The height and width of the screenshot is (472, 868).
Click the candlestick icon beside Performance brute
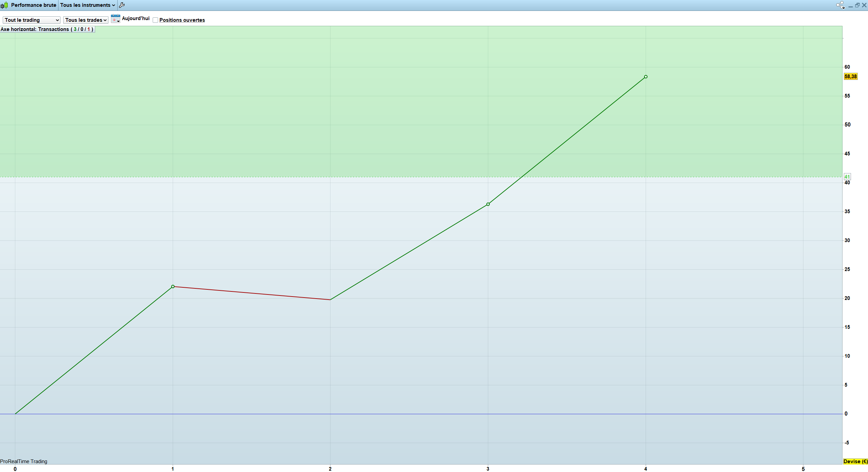[4, 5]
